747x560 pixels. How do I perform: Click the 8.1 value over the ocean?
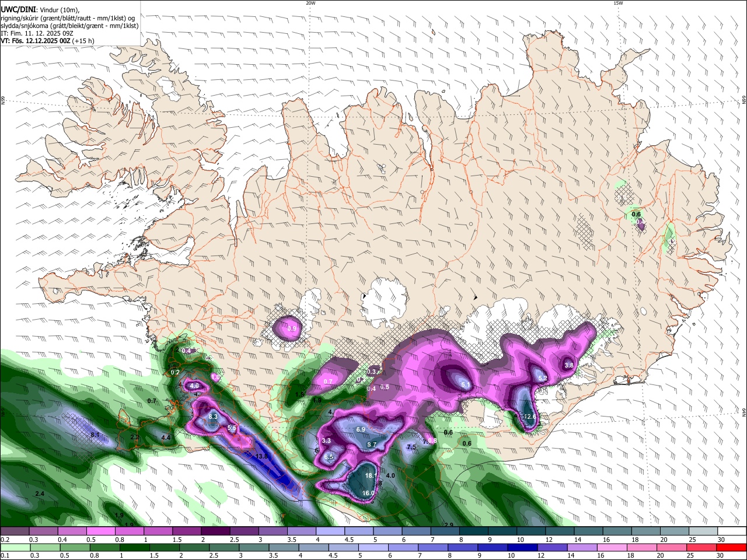pos(95,435)
